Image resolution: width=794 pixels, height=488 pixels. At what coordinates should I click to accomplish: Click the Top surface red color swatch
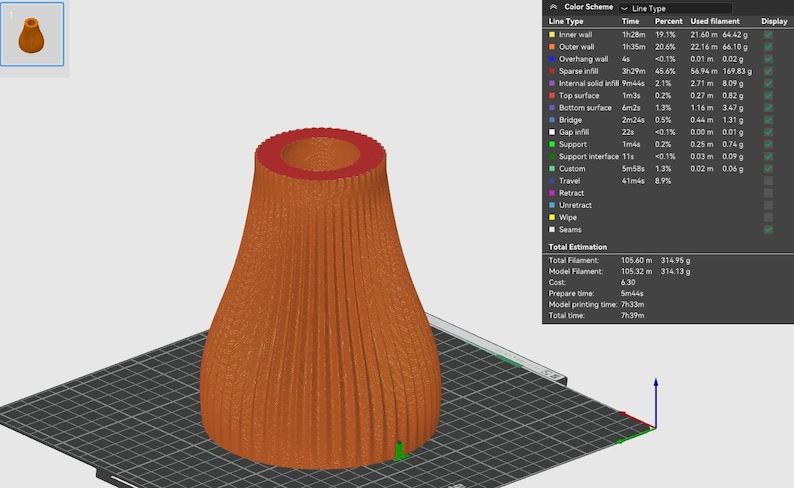pyautogui.click(x=552, y=95)
